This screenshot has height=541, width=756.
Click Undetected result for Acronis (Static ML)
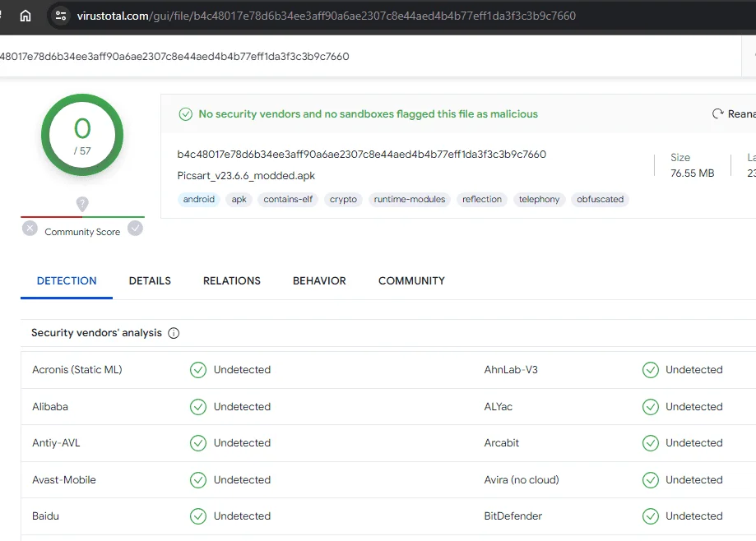pos(242,369)
